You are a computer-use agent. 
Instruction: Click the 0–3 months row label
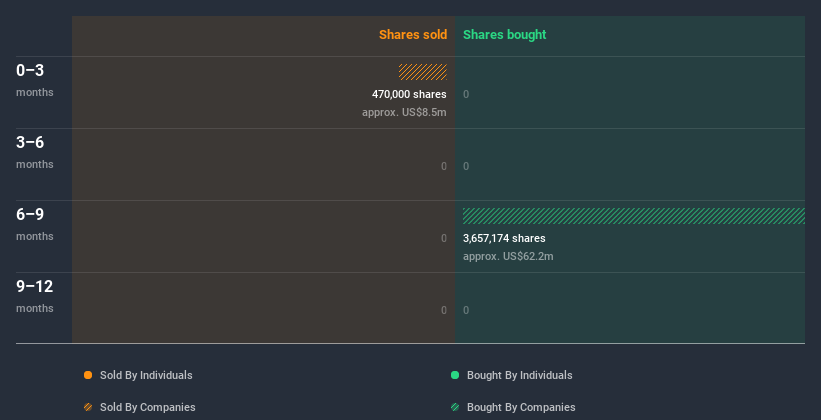pos(35,80)
